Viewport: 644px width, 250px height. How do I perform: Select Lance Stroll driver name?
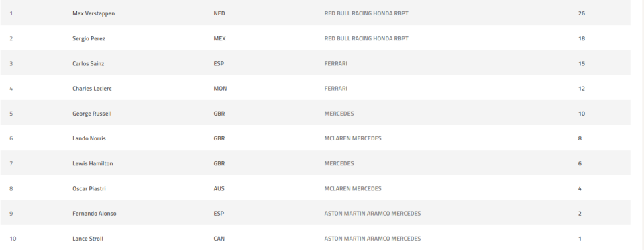point(88,239)
